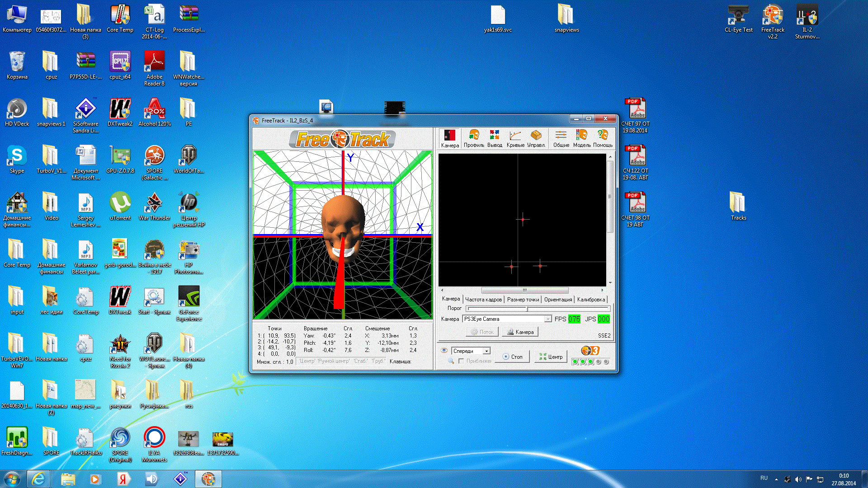
Task: Show hidden system tray icons arrow
Action: [776, 479]
